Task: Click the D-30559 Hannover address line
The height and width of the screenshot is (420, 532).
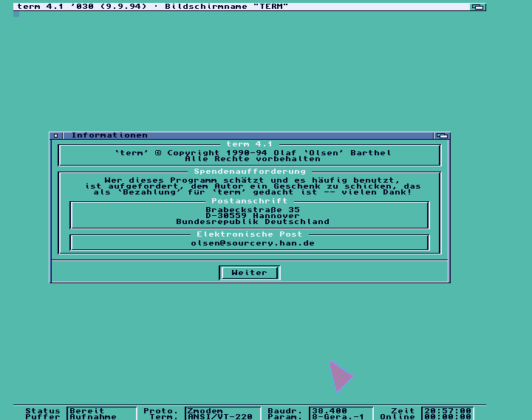Action: coord(252,215)
